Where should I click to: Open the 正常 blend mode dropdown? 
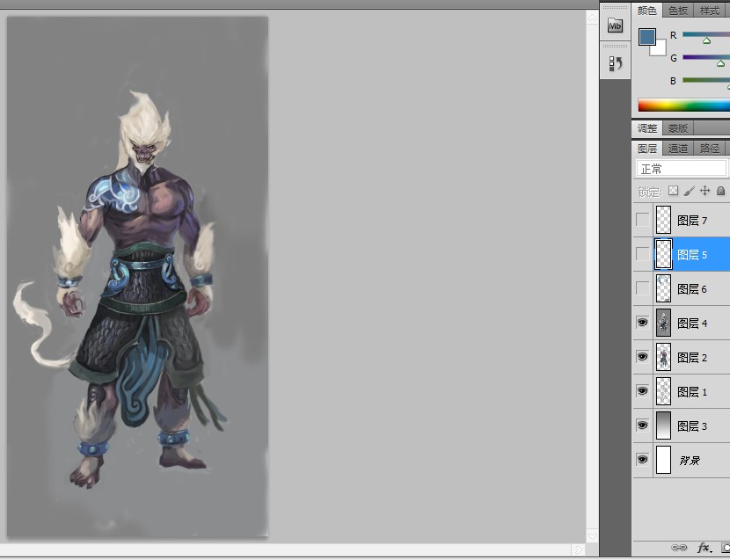coord(682,168)
